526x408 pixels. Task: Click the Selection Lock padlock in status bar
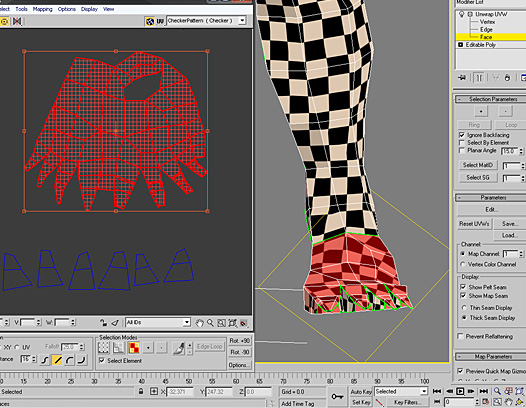pyautogui.click(x=141, y=391)
